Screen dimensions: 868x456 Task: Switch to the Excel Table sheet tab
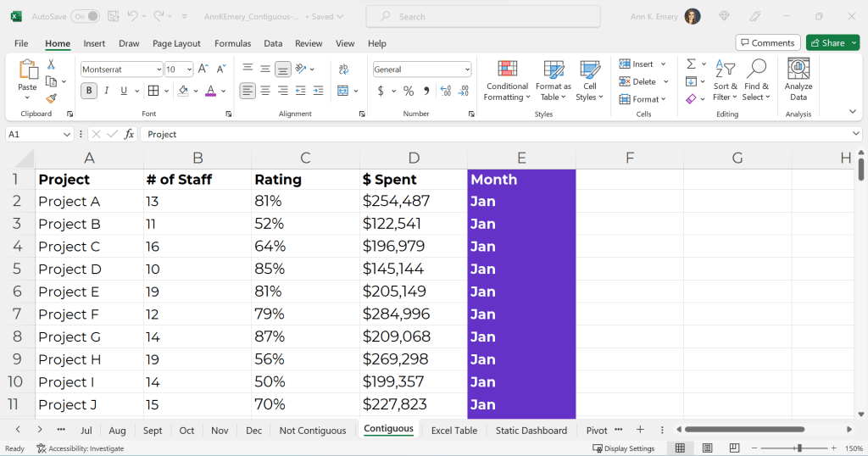454,430
